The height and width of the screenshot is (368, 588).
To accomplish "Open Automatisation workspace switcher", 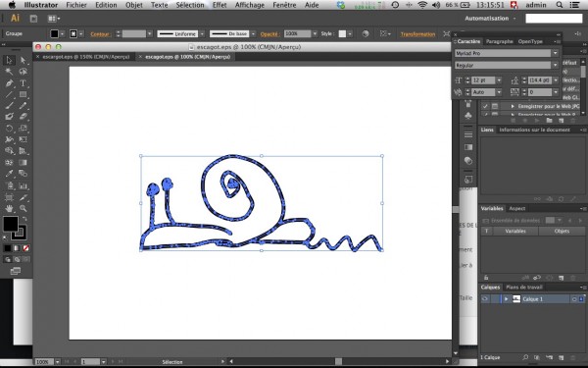I will click(490, 18).
